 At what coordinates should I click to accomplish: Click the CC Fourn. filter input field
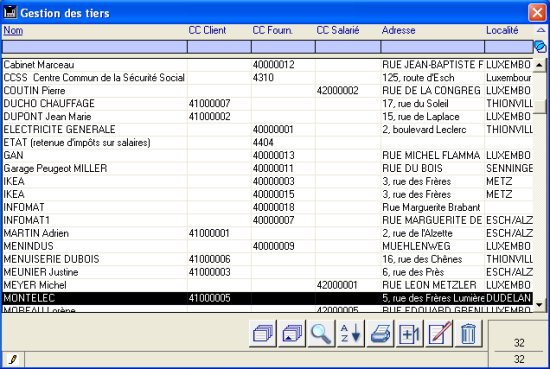283,47
